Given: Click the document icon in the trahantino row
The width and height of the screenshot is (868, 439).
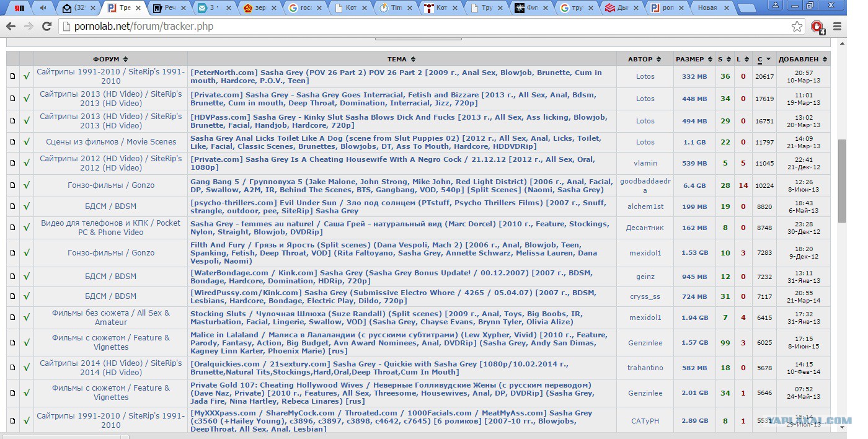Looking at the screenshot, I should click(x=12, y=368).
